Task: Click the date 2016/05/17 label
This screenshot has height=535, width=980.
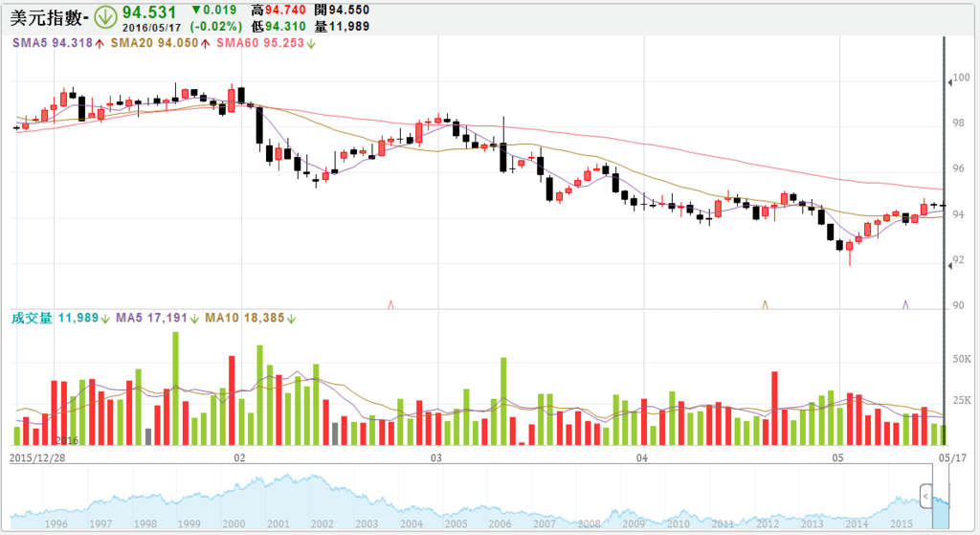Action: coord(152,28)
